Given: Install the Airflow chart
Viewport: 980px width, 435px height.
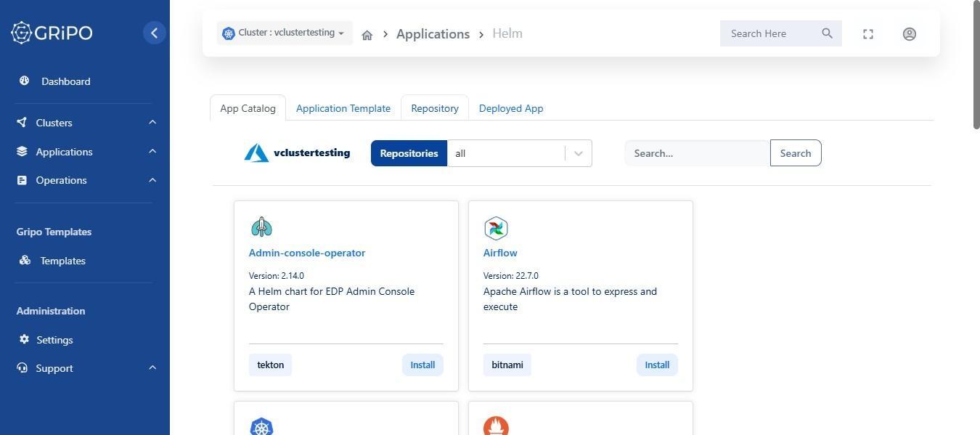Looking at the screenshot, I should 657,365.
